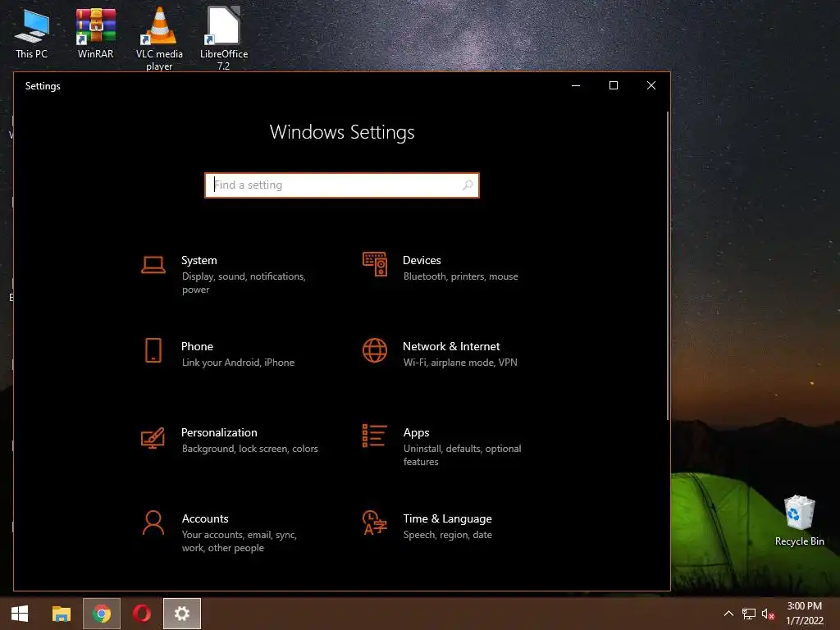Screen dimensions: 840x630
Task: Click the 'Windows Settings' title text
Action: coord(342,132)
